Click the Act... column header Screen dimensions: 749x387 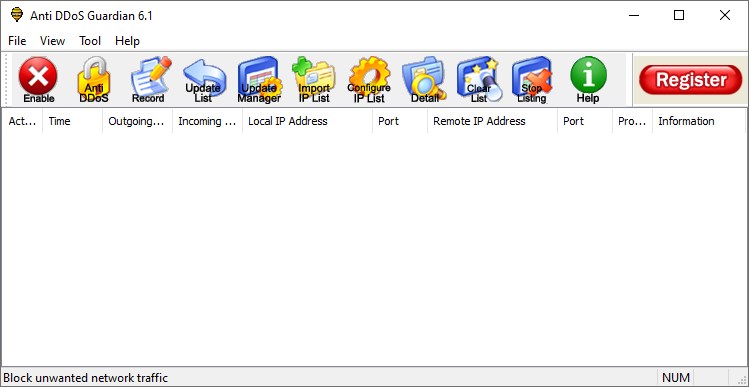[x=22, y=121]
